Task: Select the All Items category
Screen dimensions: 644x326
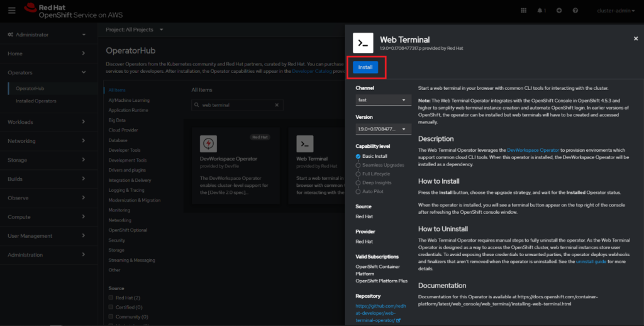Action: [x=117, y=90]
